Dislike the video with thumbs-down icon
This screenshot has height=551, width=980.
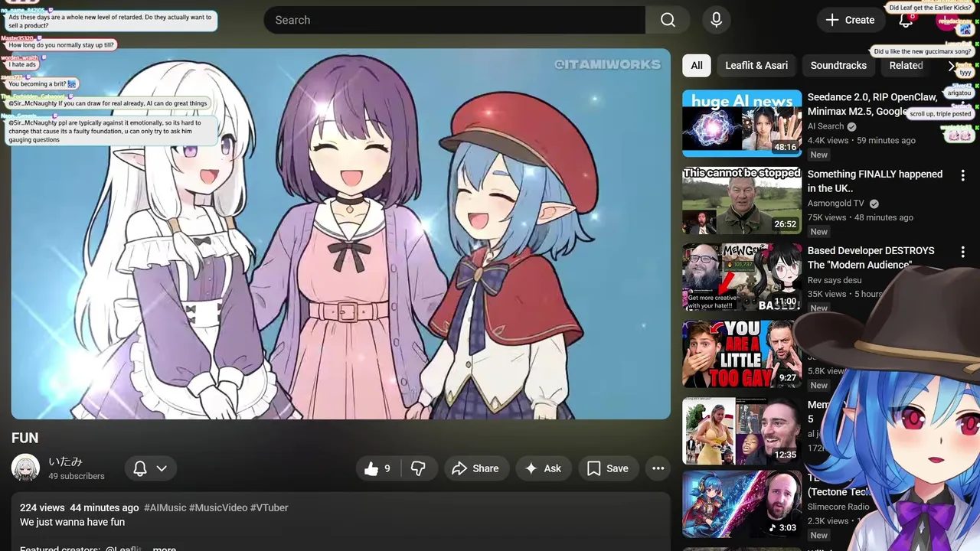[419, 468]
